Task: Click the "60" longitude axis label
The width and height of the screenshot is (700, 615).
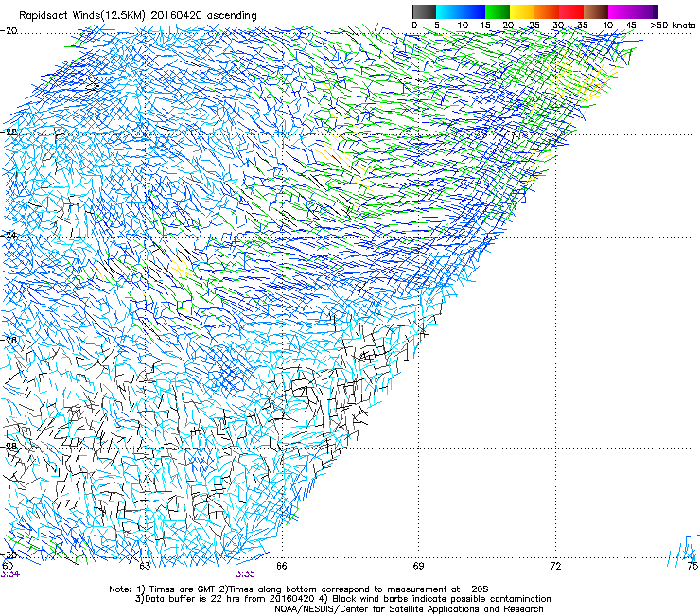Action: tap(8, 566)
